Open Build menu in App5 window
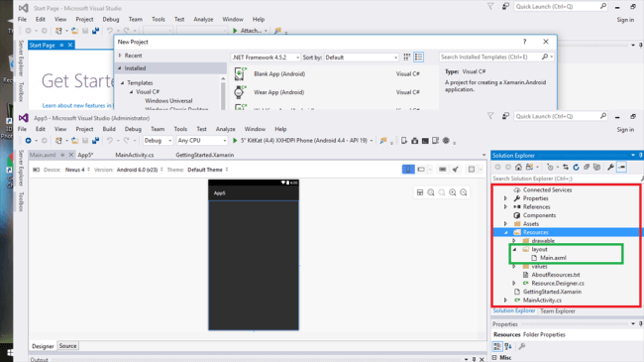 109,129
